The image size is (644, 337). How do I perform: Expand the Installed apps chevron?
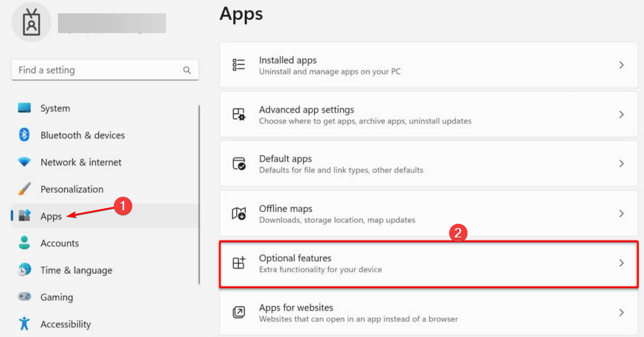tap(621, 65)
